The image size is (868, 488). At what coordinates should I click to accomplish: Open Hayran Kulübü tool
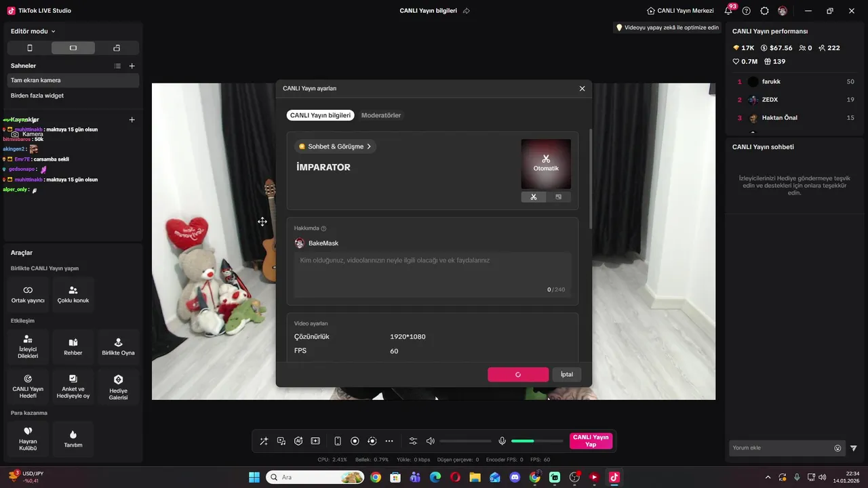pos(28,439)
